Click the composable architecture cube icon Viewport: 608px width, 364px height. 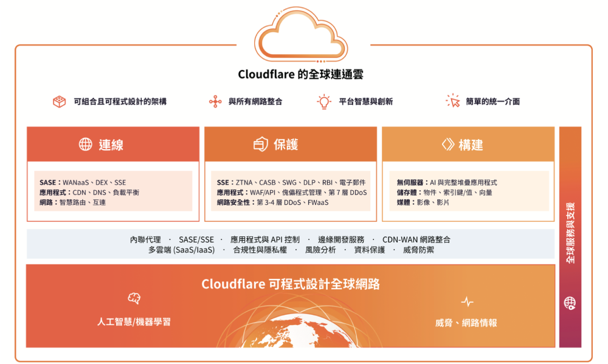coord(60,101)
